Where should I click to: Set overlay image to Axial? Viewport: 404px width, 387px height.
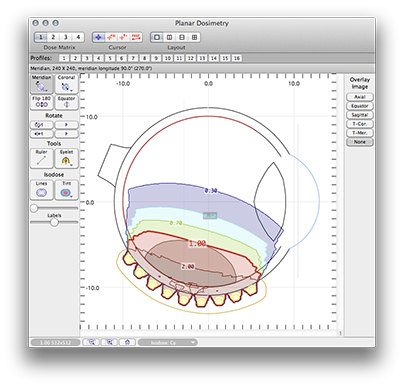[x=360, y=97]
